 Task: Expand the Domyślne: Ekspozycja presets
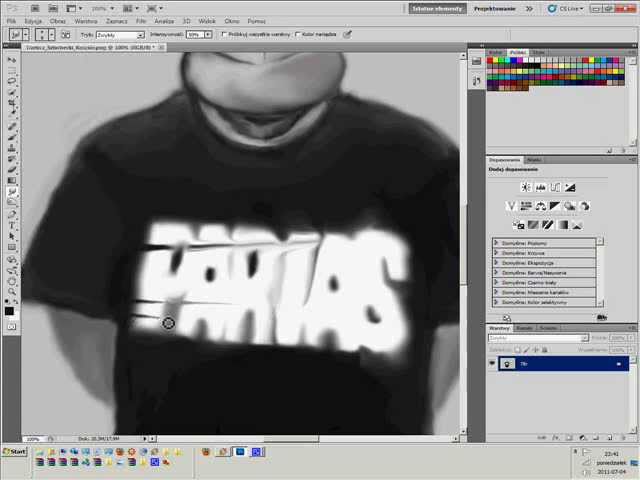click(496, 262)
